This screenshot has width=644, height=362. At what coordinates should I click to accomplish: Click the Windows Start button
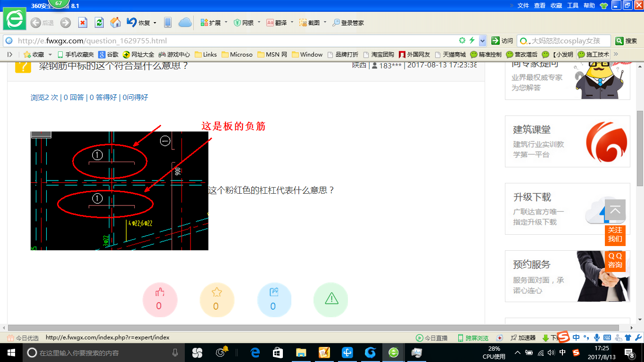point(11,353)
